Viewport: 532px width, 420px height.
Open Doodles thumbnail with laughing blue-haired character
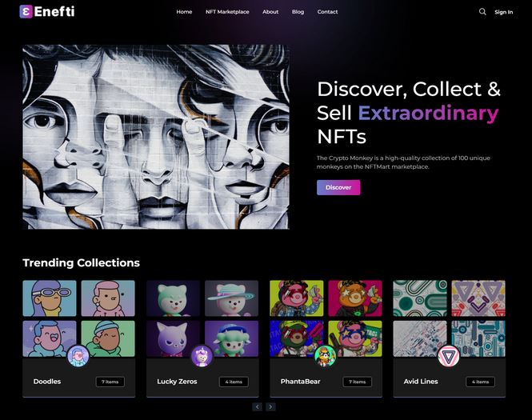tap(50, 338)
